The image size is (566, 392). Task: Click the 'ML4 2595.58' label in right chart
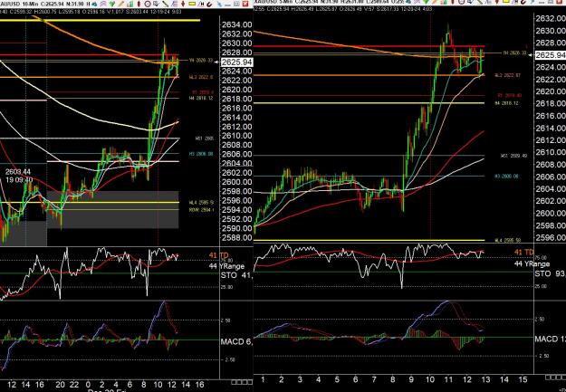(x=506, y=240)
